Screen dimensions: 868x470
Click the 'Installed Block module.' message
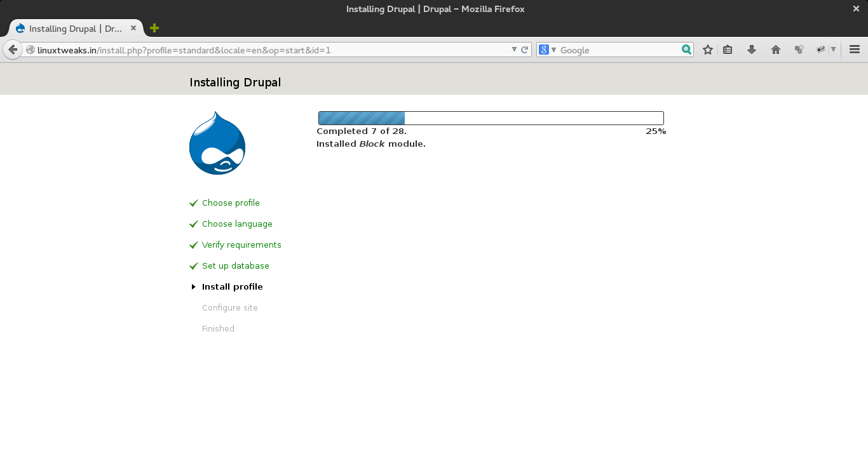pyautogui.click(x=371, y=144)
